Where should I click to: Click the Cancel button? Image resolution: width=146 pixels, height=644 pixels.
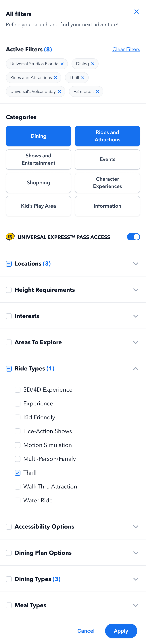[x=86, y=631]
